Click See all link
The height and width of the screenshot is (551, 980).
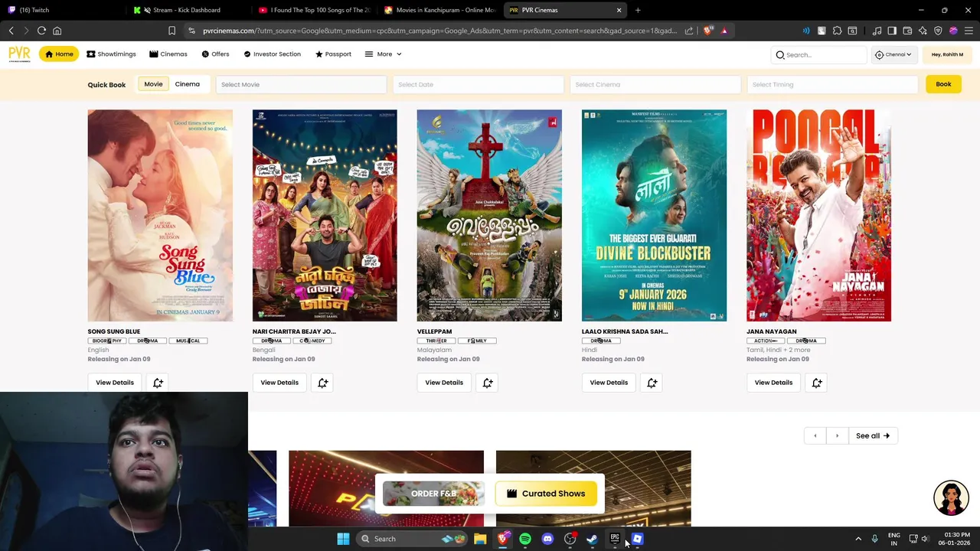[872, 435]
